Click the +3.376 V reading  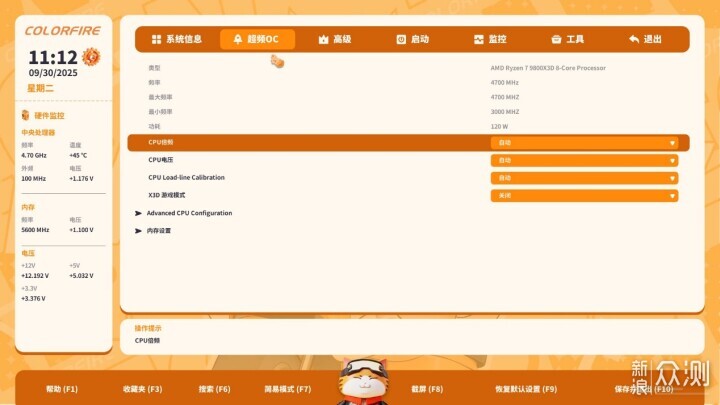33,298
